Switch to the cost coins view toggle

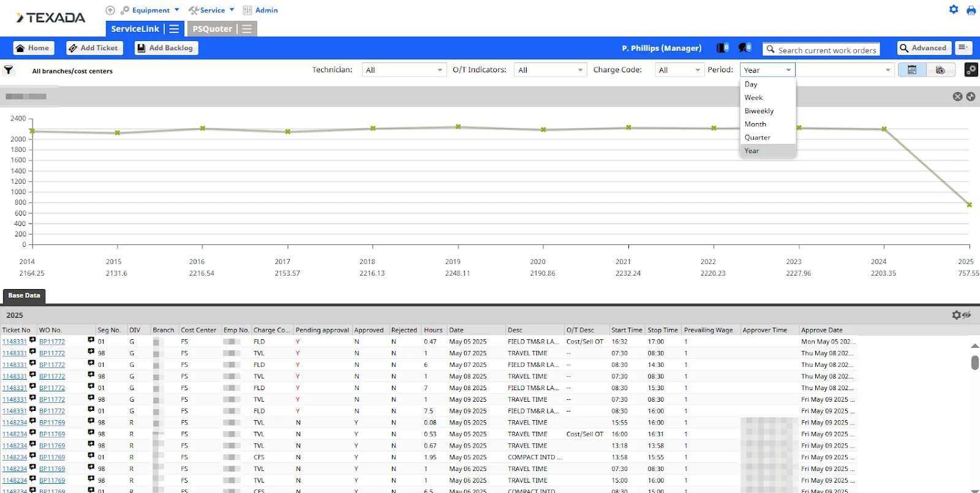[940, 70]
